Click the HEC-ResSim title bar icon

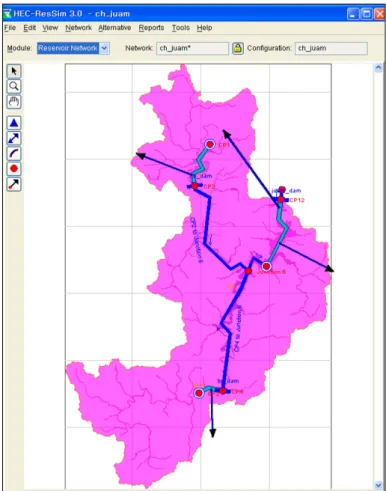coord(7,14)
